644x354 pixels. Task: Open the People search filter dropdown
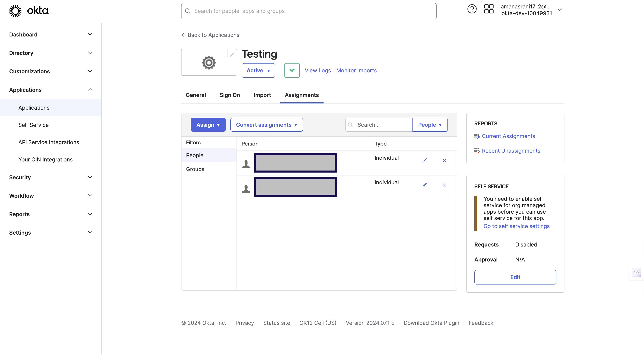click(x=430, y=125)
